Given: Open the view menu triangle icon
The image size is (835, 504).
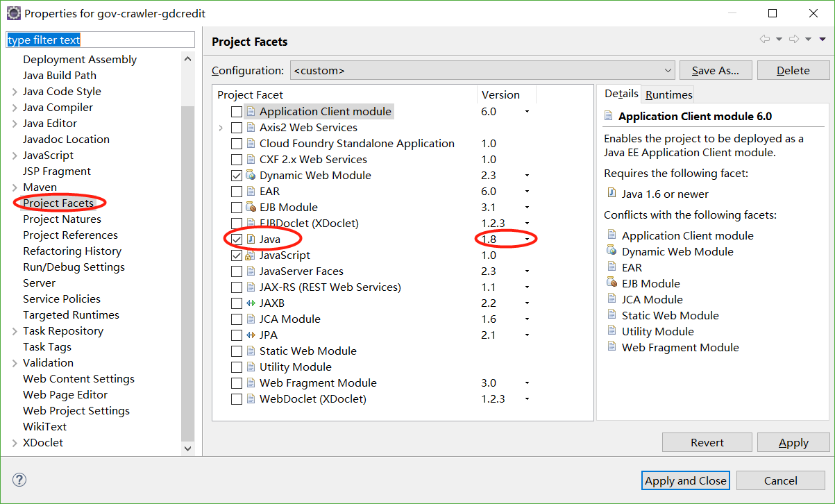Looking at the screenshot, I should coord(823,40).
